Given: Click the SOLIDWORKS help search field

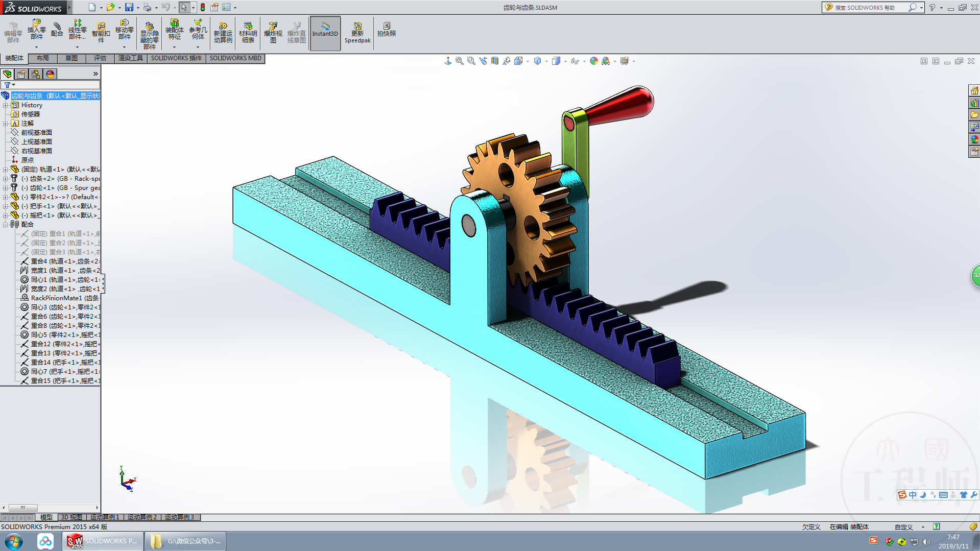Looking at the screenshot, I should [870, 8].
